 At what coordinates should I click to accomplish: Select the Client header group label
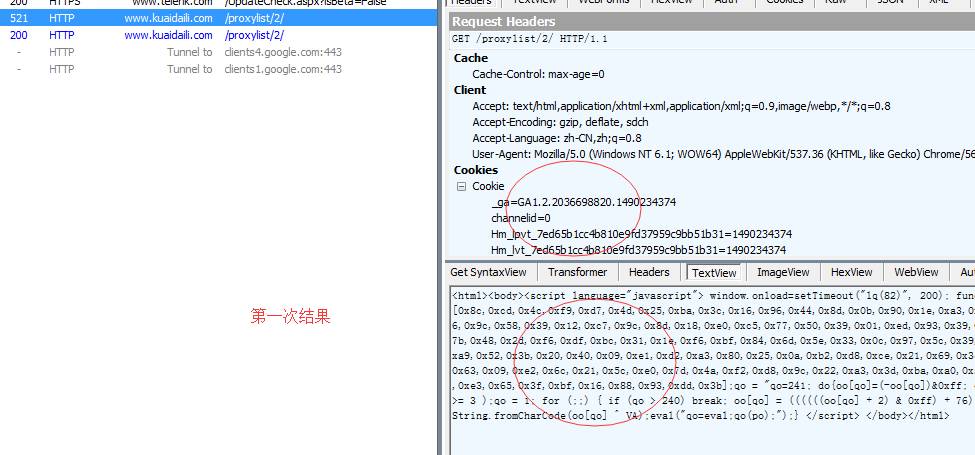pos(469,90)
